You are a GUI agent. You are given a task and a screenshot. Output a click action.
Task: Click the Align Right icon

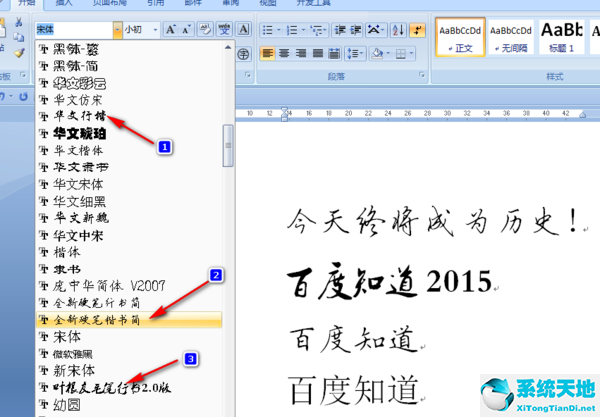pos(301,54)
